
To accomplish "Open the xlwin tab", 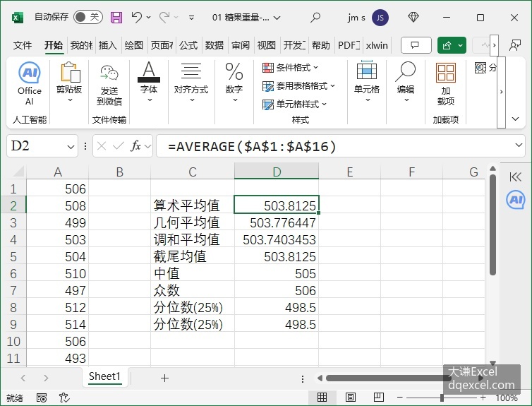I will [x=377, y=45].
